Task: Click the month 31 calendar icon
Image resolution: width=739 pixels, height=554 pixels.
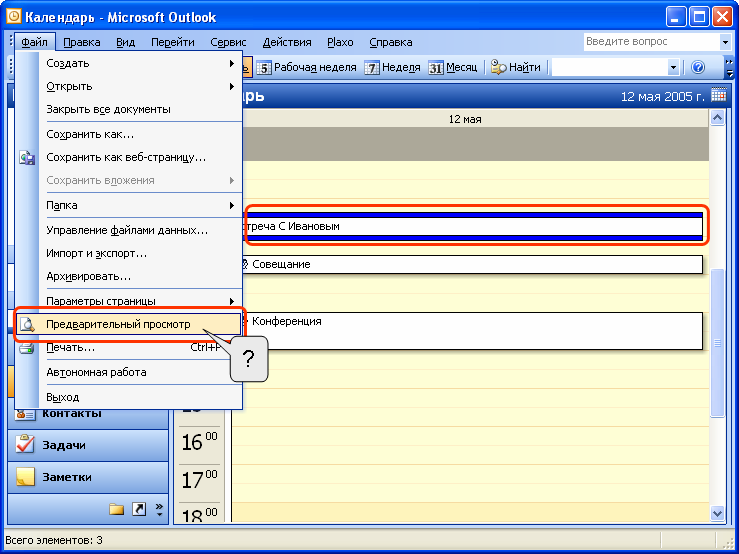Action: 435,68
